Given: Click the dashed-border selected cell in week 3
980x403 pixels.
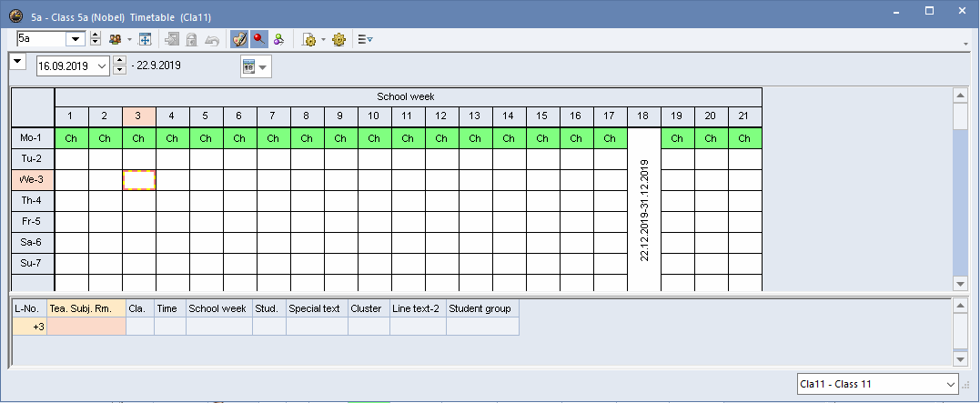Looking at the screenshot, I should 138,180.
